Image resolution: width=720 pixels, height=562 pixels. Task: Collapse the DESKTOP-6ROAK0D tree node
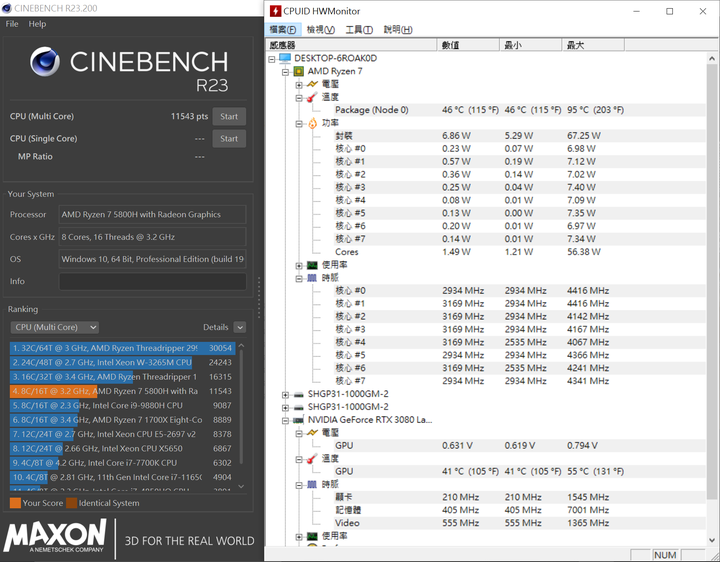[x=272, y=59]
